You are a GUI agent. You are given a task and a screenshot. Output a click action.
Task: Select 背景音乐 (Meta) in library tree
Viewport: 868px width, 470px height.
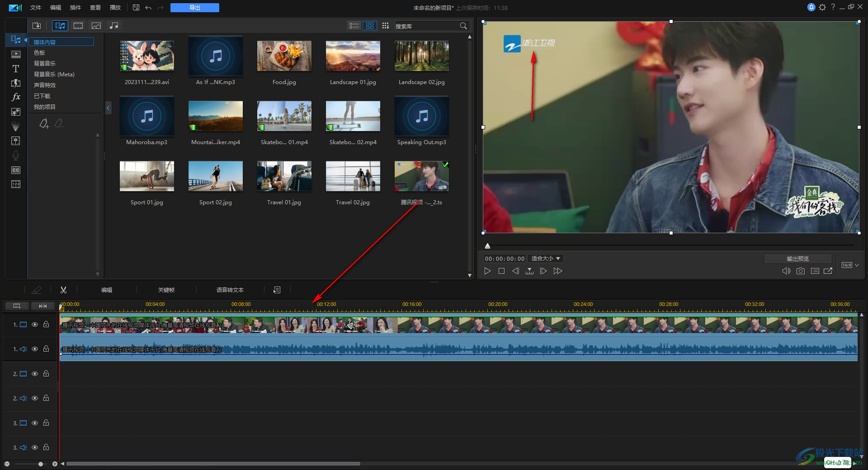pos(54,75)
